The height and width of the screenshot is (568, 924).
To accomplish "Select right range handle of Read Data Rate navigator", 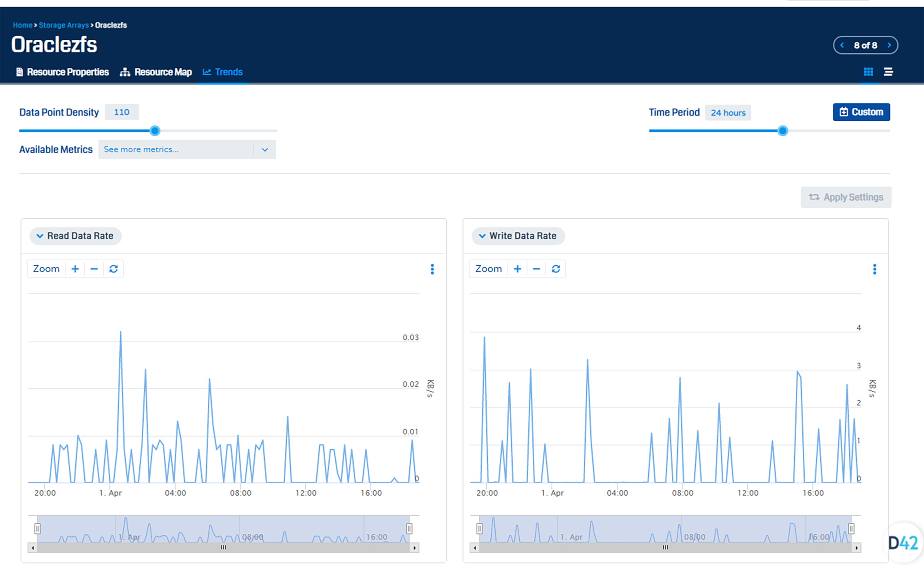I will pyautogui.click(x=409, y=528).
